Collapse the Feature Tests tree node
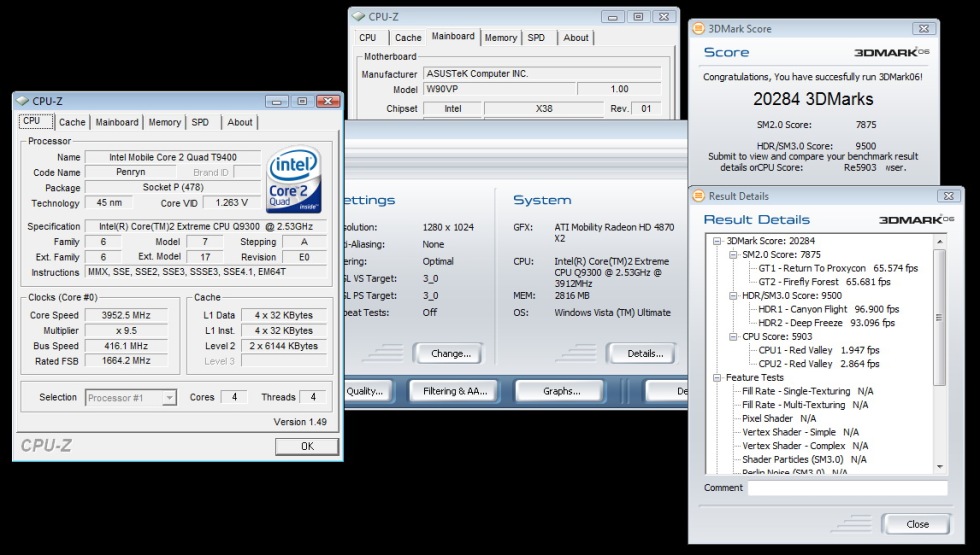This screenshot has height=555, width=980. point(717,378)
